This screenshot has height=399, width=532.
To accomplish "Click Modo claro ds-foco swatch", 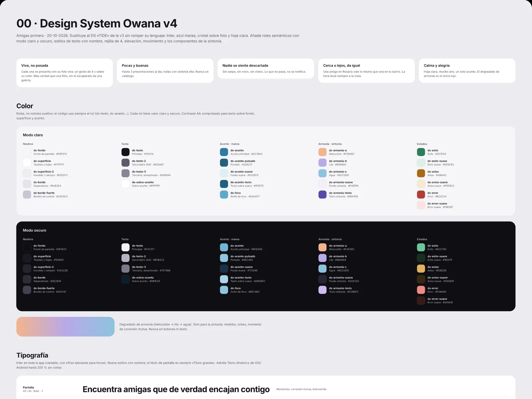I will [224, 195].
